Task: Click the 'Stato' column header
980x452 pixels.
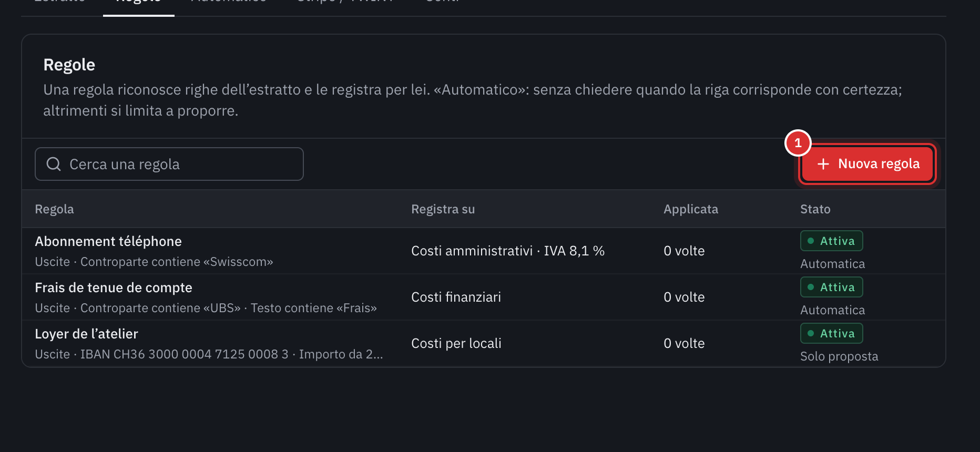Action: coord(815,209)
